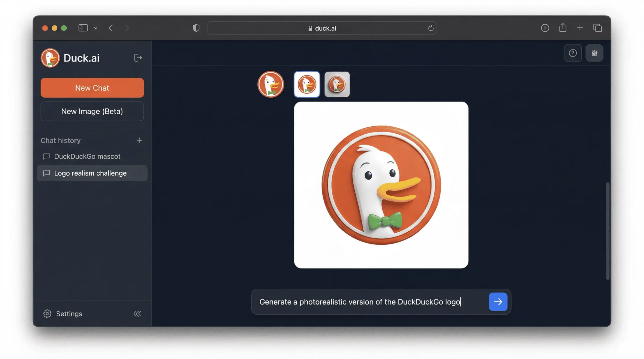Select the third logo variant thumbnail

tap(337, 84)
